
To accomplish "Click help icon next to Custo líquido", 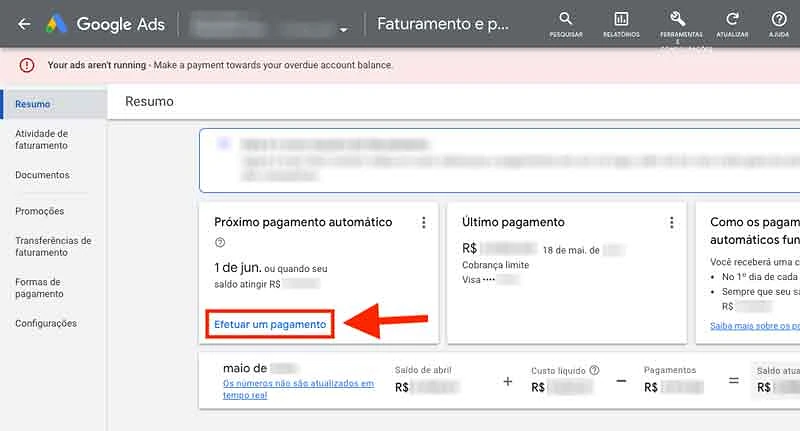I will (x=594, y=370).
